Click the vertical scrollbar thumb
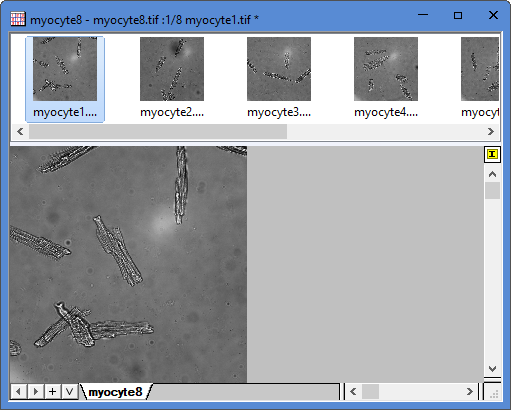 point(492,190)
